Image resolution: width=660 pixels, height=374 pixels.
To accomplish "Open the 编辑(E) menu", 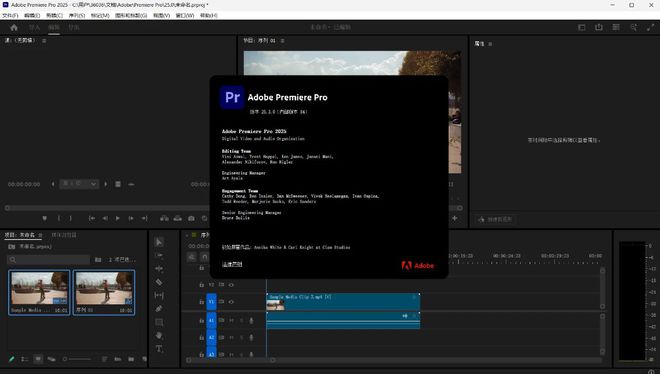I will click(x=32, y=16).
